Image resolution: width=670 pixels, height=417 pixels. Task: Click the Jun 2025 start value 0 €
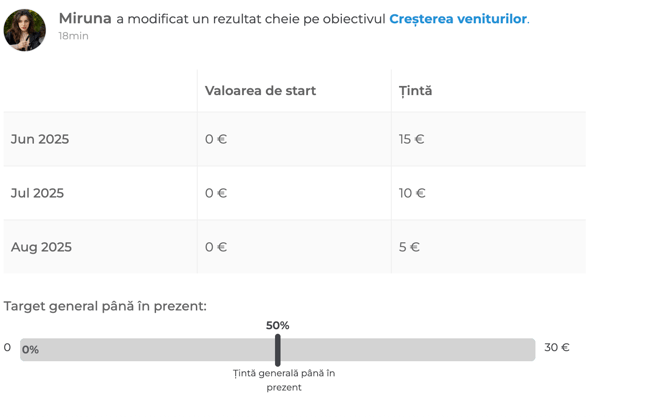coord(216,139)
